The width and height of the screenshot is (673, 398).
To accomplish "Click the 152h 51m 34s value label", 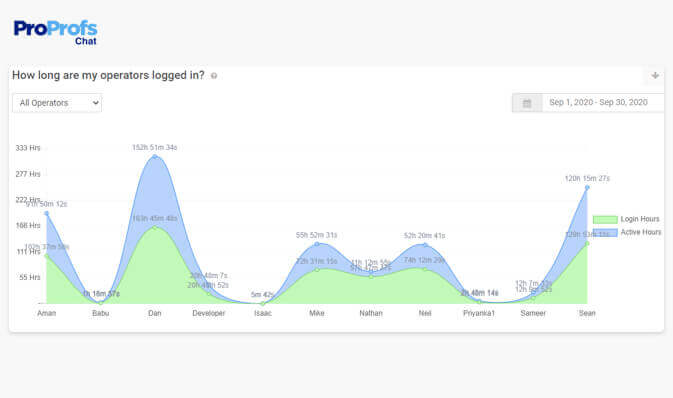I will click(155, 148).
